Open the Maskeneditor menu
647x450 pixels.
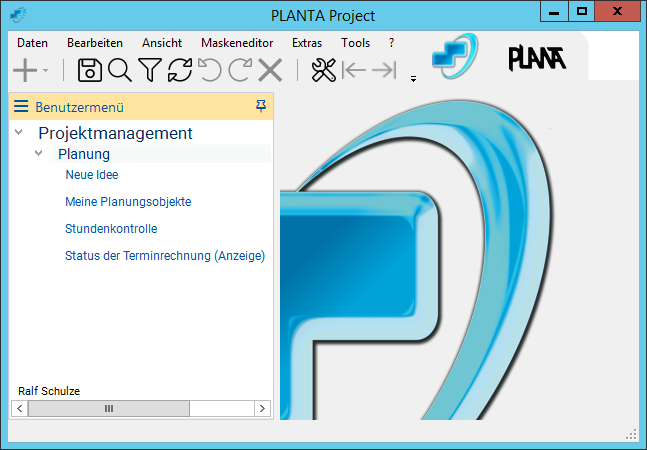(x=235, y=43)
